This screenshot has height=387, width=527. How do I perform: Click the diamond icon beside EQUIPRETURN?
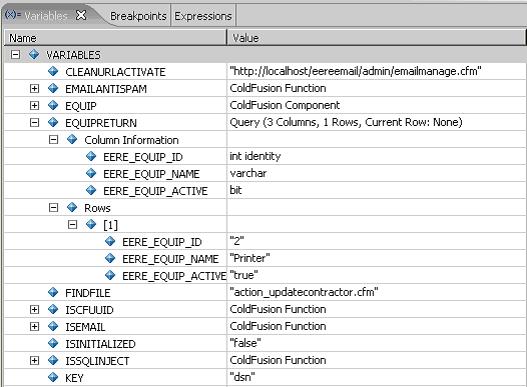pyautogui.click(x=53, y=122)
